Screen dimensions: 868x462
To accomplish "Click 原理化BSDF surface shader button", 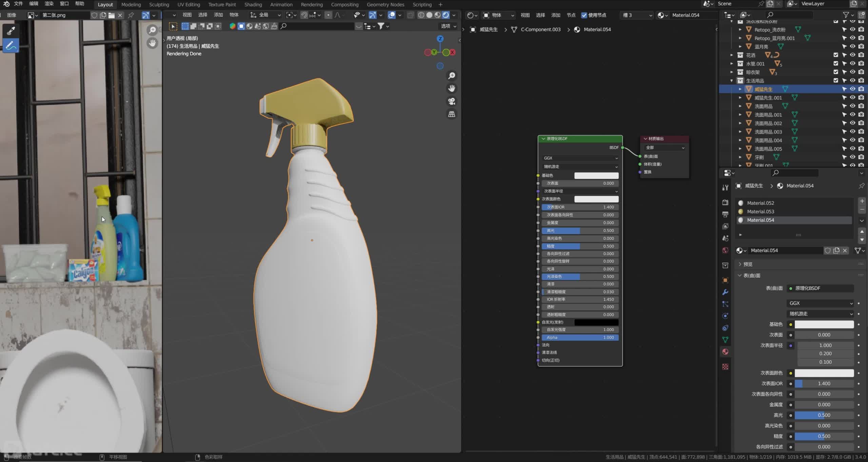I will pyautogui.click(x=820, y=288).
